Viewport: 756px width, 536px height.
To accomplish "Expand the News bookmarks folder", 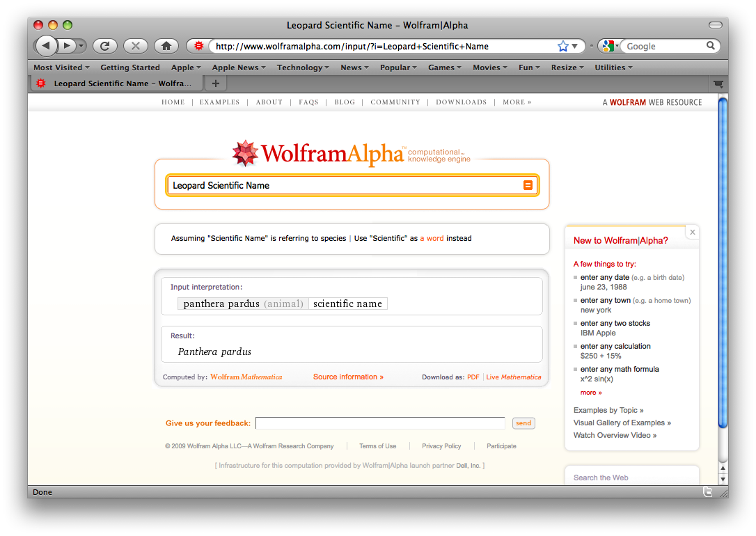I will 354,68.
